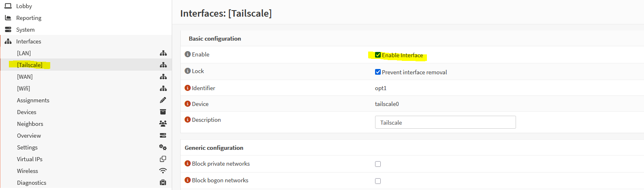Toggle Prevent interface removal checkbox

[378, 72]
